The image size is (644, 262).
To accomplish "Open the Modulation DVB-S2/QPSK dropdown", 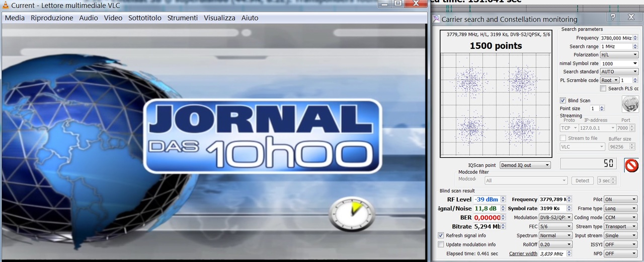I will pos(555,218).
